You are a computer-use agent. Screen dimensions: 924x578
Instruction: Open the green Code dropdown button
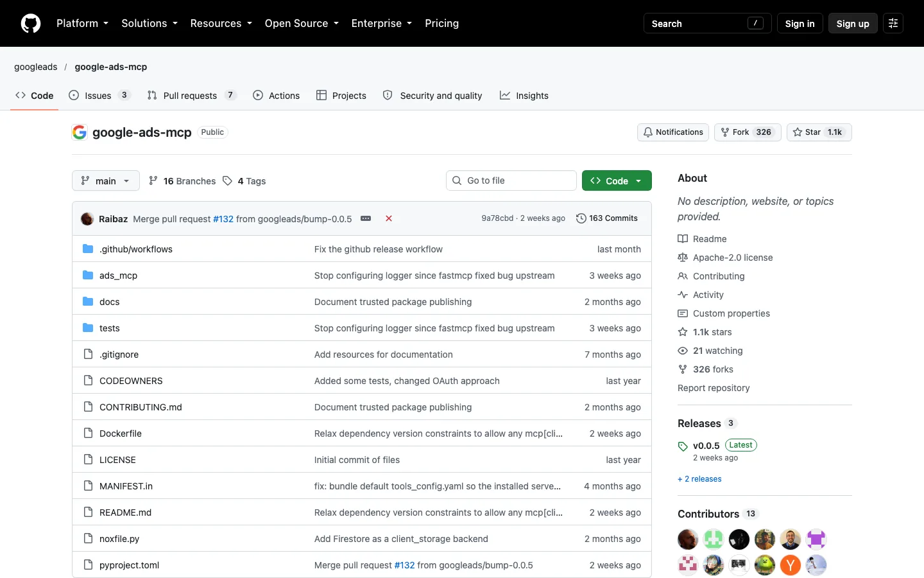click(x=617, y=180)
